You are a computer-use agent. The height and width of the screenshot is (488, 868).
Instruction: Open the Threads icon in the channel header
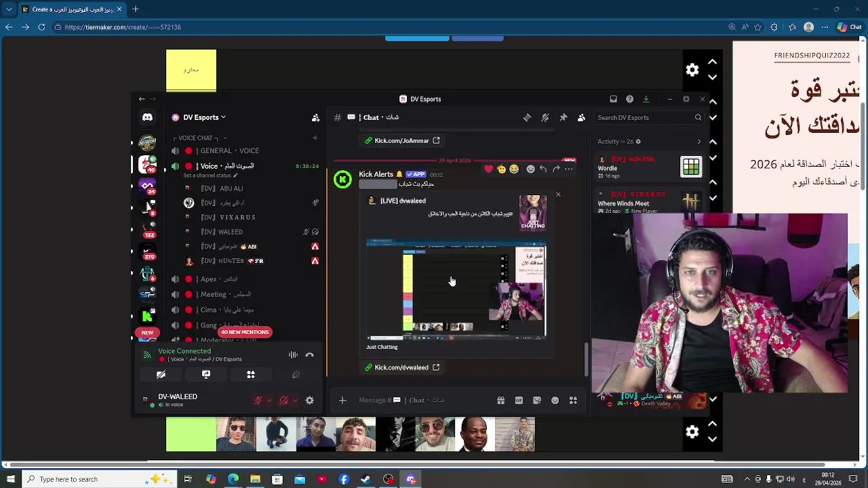coord(527,117)
